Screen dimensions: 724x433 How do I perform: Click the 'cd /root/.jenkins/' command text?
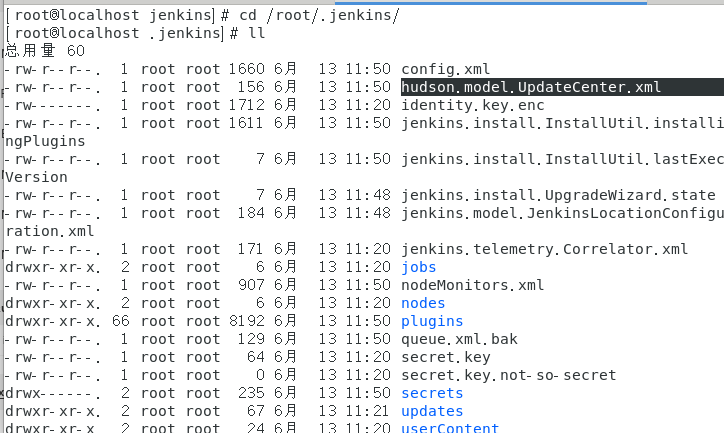click(x=319, y=15)
